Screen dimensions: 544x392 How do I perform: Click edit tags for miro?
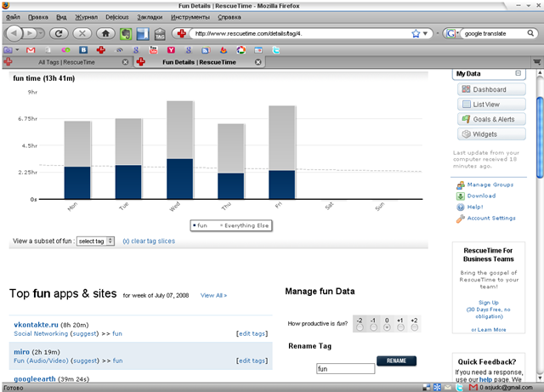pyautogui.click(x=252, y=361)
